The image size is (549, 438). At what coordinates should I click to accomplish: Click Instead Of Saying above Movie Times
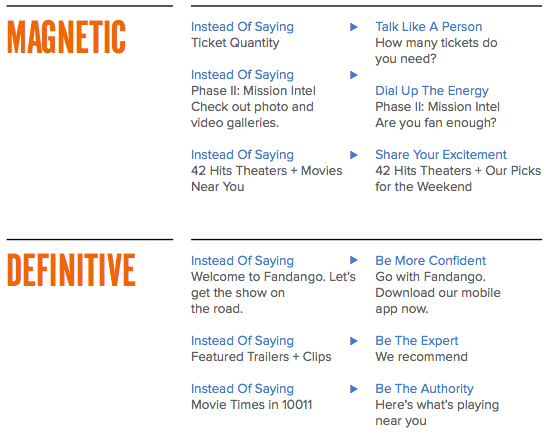point(242,389)
